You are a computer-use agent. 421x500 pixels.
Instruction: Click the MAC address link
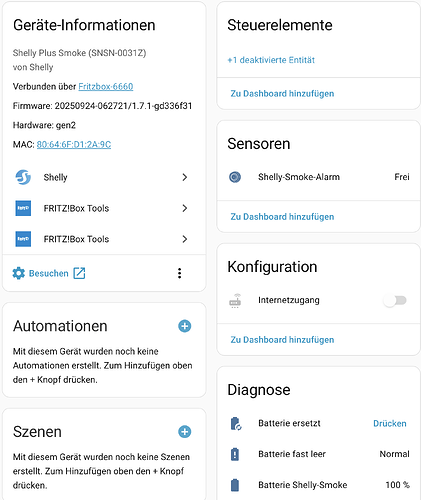[74, 144]
